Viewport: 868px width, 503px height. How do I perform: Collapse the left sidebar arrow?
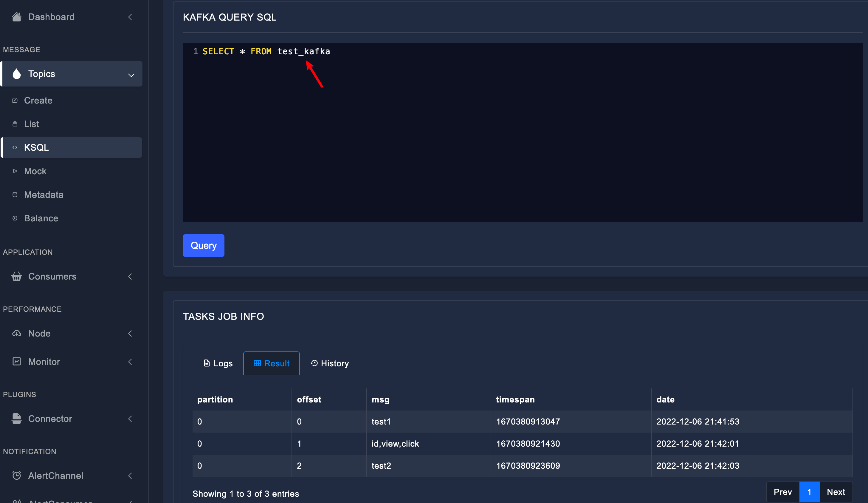tap(131, 17)
